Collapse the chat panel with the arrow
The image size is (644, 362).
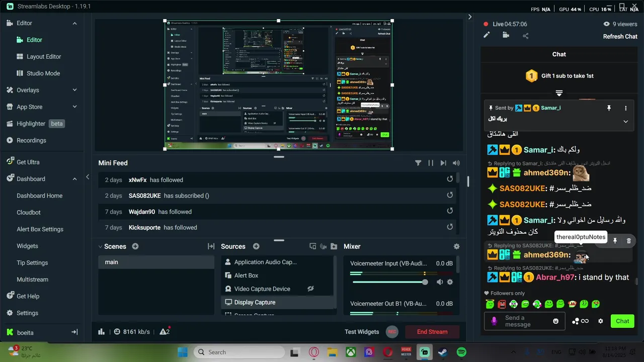pyautogui.click(x=470, y=17)
